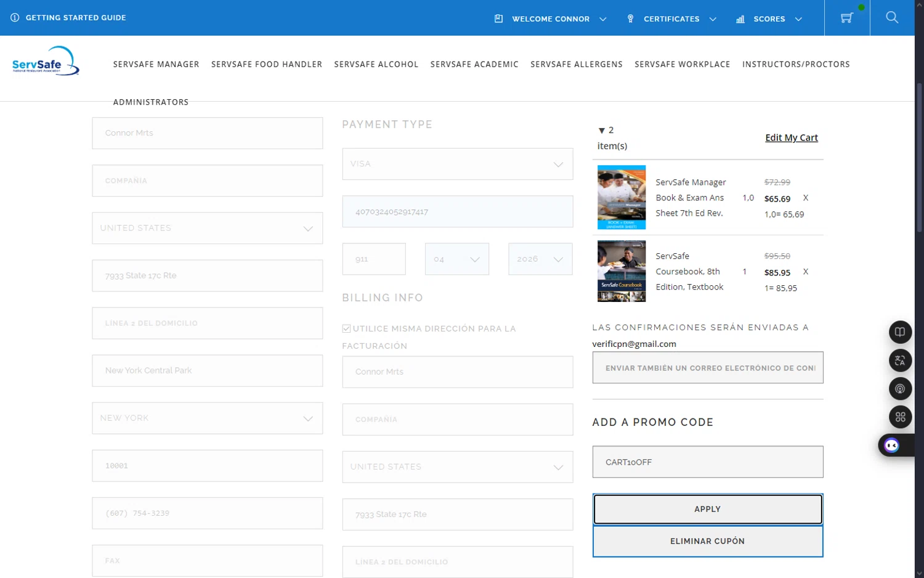Open the shopping cart icon
The image size is (924, 578).
(x=847, y=18)
